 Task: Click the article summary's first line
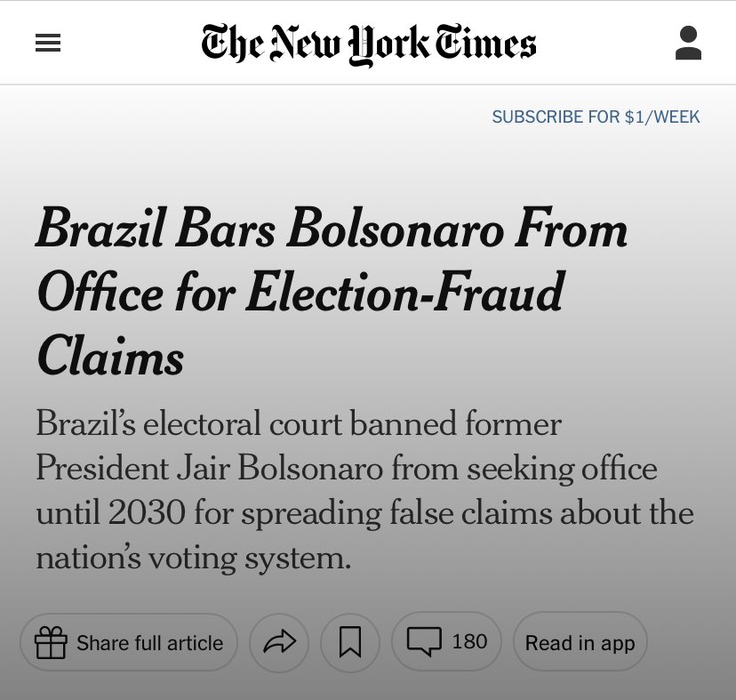pos(299,423)
